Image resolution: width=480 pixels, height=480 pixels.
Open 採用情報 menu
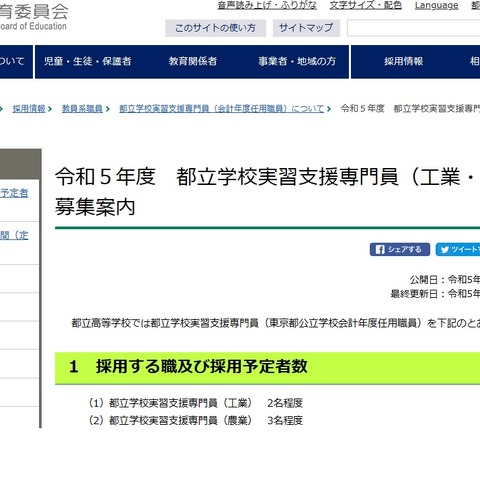tap(403, 61)
